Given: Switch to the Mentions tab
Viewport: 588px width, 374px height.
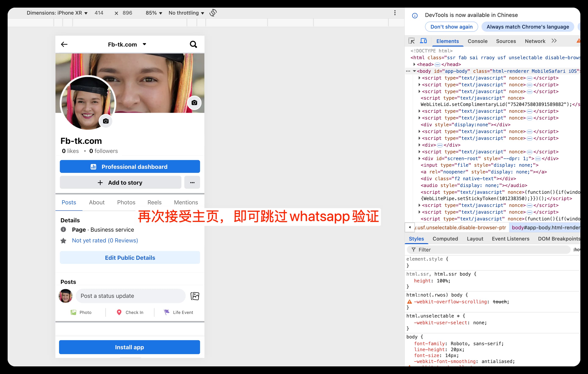Looking at the screenshot, I should coord(186,202).
